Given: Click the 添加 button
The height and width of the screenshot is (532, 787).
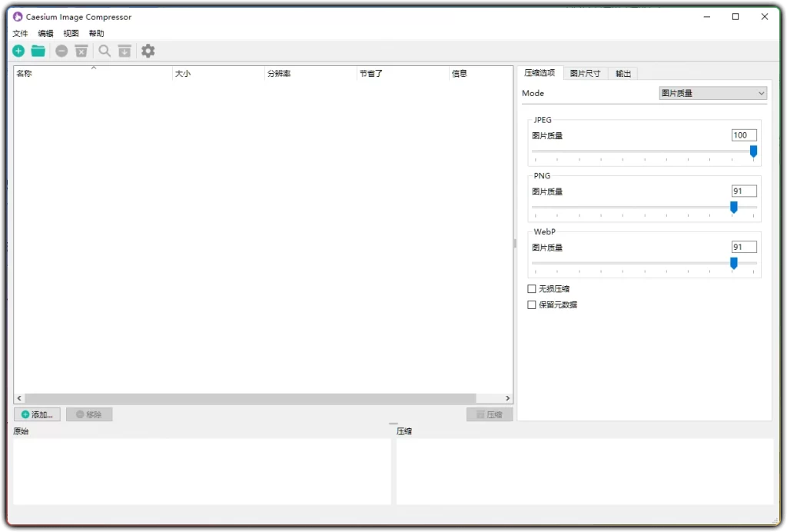Looking at the screenshot, I should coord(37,414).
